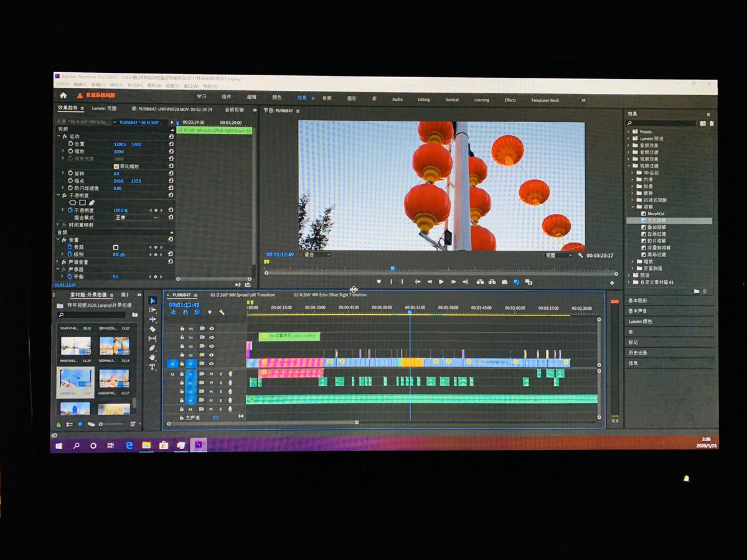The width and height of the screenshot is (747, 560).
Task: Go to In point in Program monitor
Action: click(x=418, y=282)
